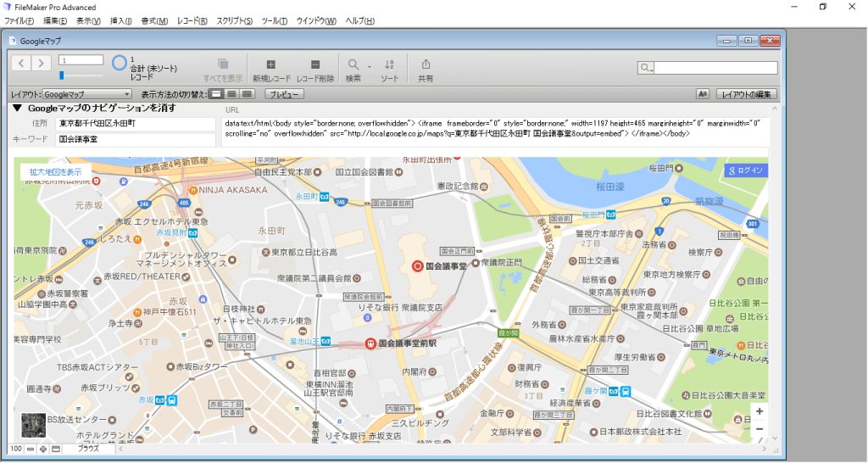This screenshot has height=463, width=868.
Task: Click the 国会議事堂 red map marker
Action: click(418, 266)
